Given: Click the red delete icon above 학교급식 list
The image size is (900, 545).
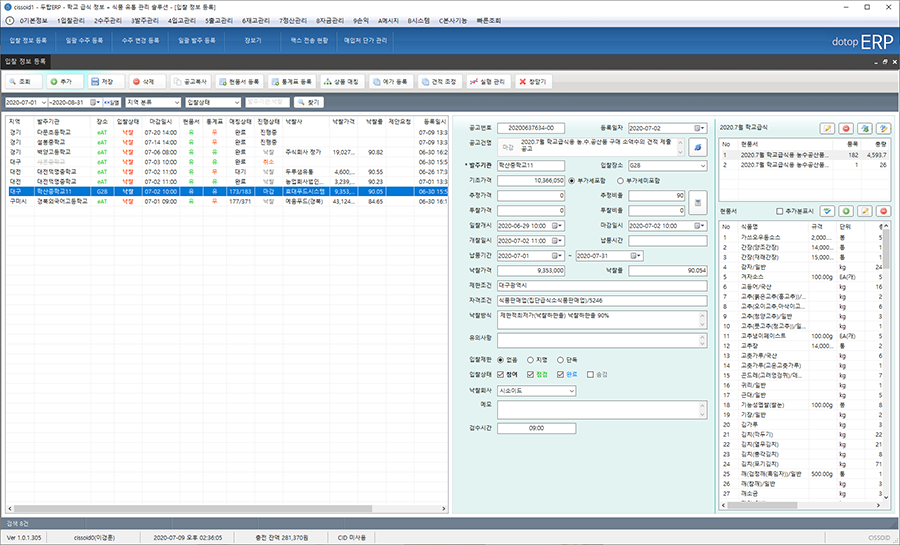Looking at the screenshot, I should pyautogui.click(x=846, y=128).
